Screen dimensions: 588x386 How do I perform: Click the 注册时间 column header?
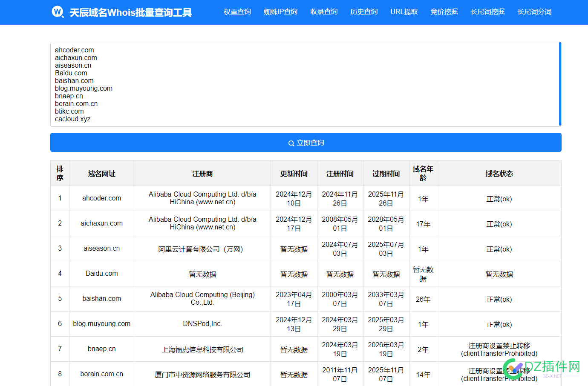340,174
